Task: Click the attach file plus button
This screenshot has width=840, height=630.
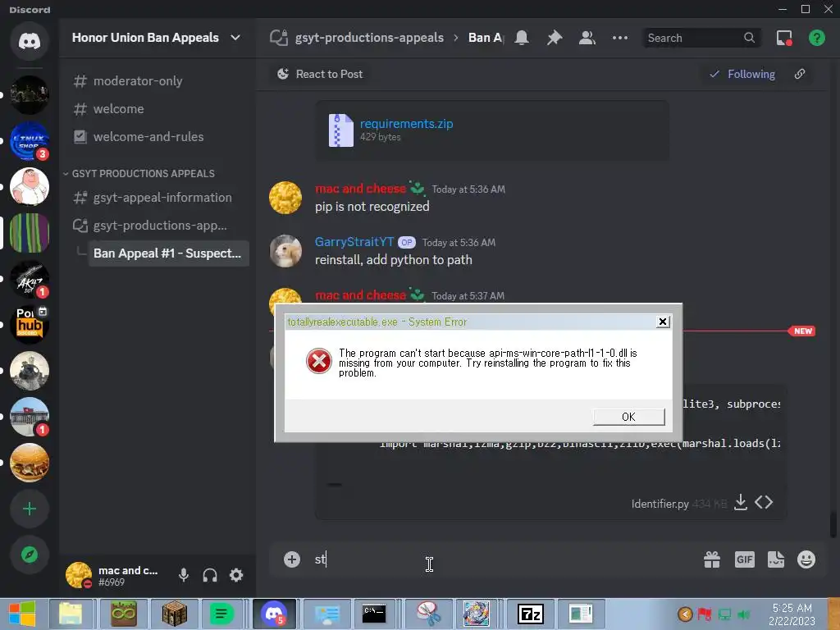Action: (292, 559)
